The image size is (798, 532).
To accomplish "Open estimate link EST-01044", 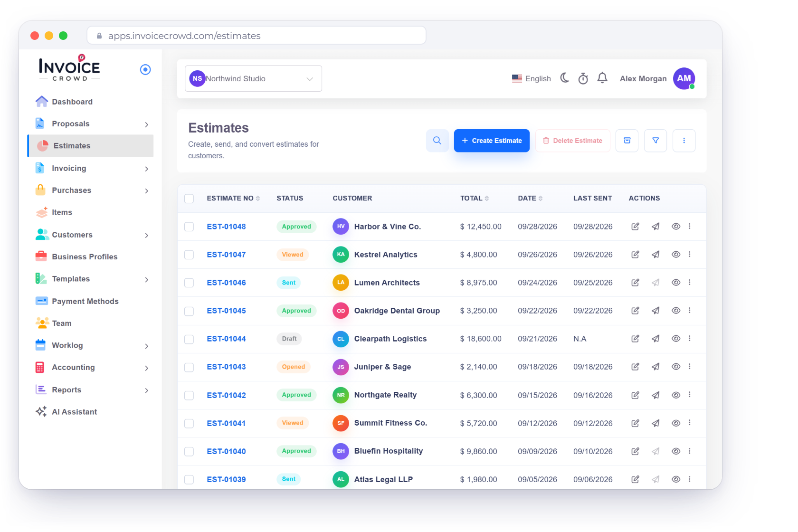I will pos(226,339).
